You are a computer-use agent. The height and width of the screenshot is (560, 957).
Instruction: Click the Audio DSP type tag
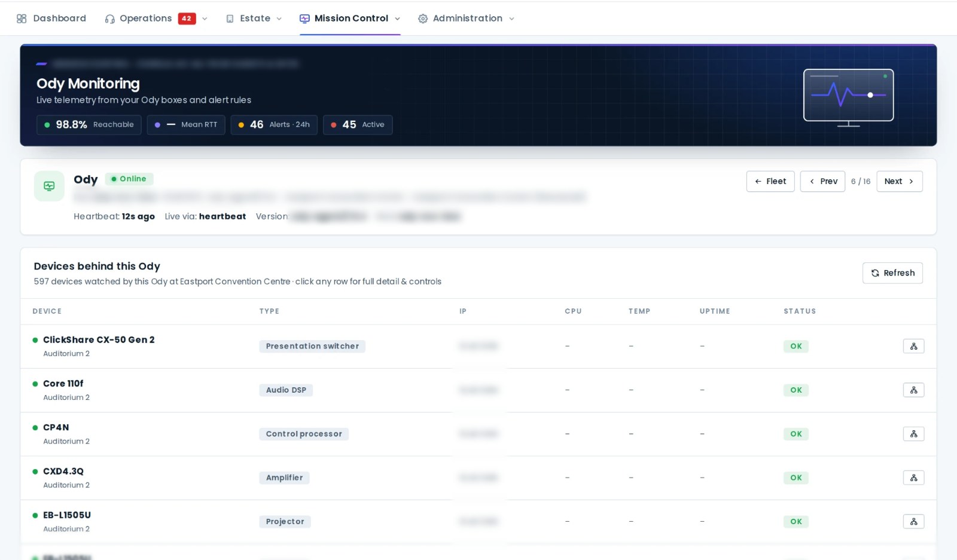[x=286, y=390]
